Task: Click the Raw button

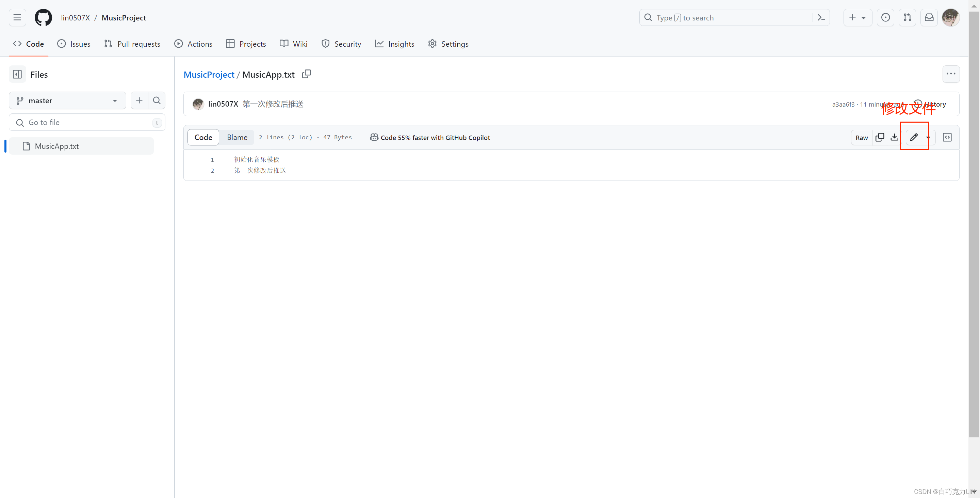Action: pyautogui.click(x=861, y=138)
